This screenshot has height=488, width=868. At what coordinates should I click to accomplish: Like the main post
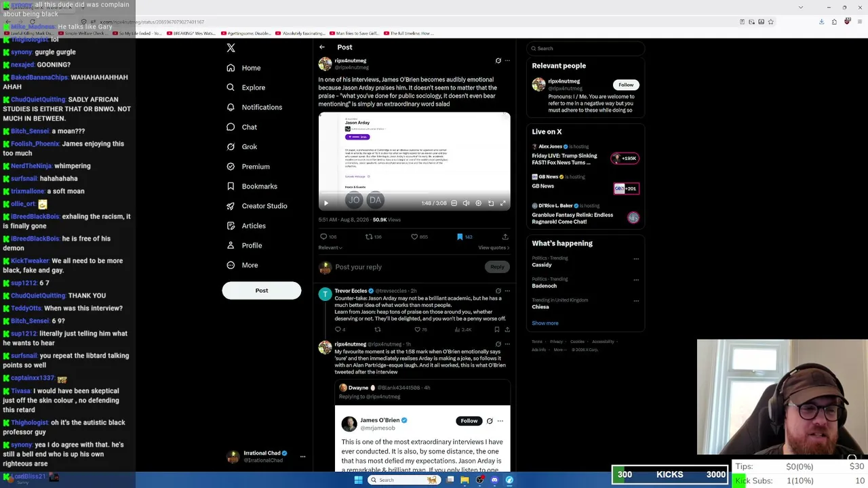414,237
